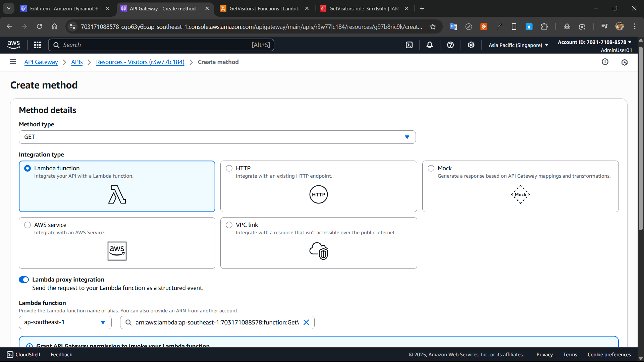The image size is (644, 362).
Task: Open Resources - Visitors breadcrumb link
Action: point(140,62)
